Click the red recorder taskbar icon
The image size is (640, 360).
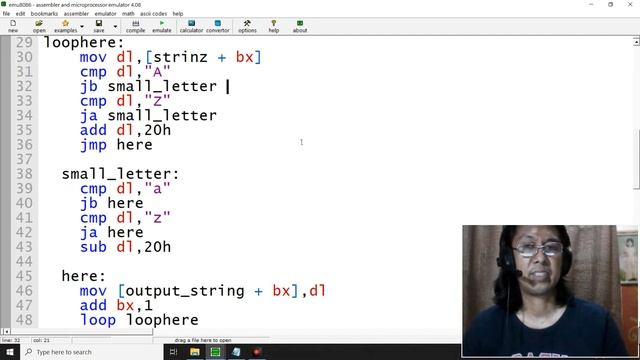(x=257, y=352)
